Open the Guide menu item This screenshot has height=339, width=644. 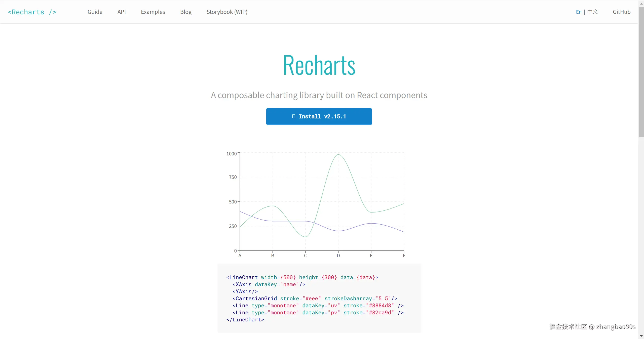click(x=95, y=12)
